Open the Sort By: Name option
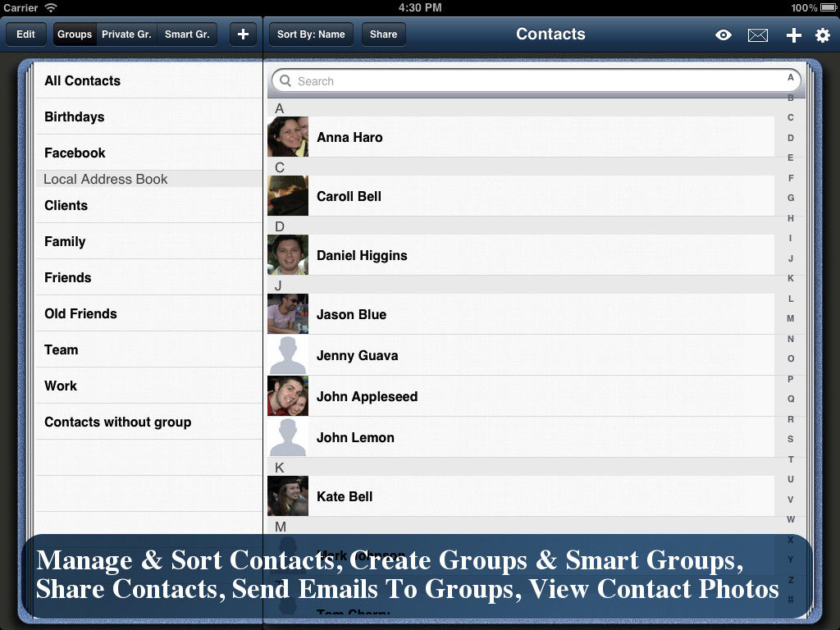The image size is (840, 630). pyautogui.click(x=311, y=34)
